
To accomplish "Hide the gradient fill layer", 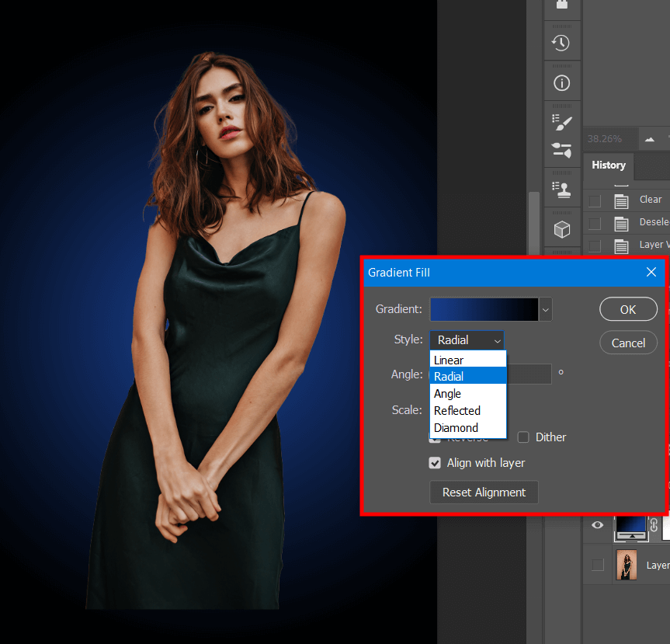I will click(x=597, y=525).
